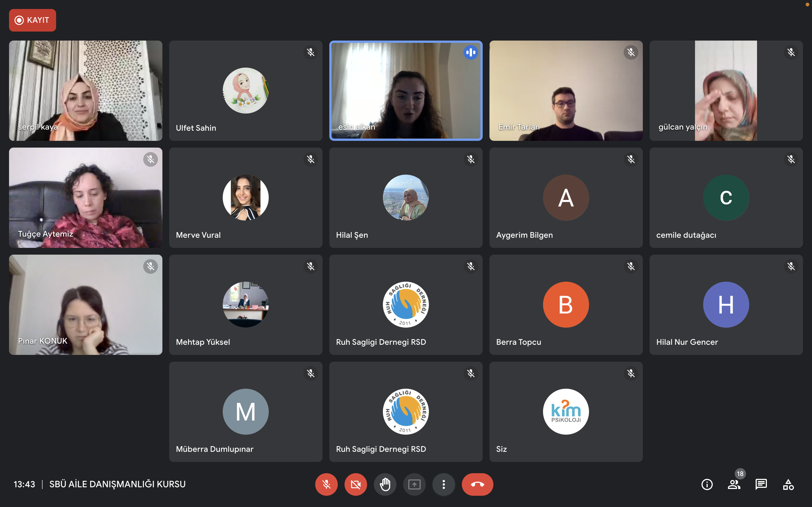The width and height of the screenshot is (812, 507).
Task: Select Ulfet Sahin's participant tile
Action: point(246,90)
